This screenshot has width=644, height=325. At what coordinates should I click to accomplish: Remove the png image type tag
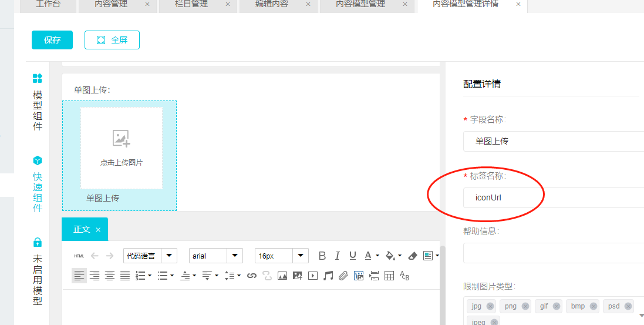tap(525, 307)
